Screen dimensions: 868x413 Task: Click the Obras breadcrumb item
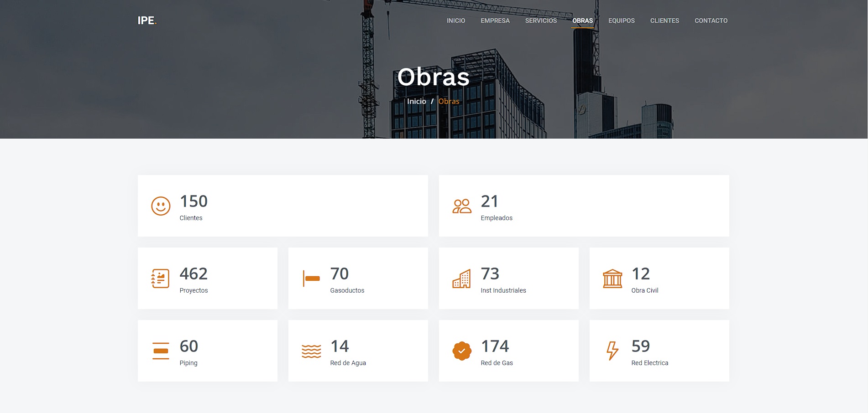pyautogui.click(x=449, y=101)
